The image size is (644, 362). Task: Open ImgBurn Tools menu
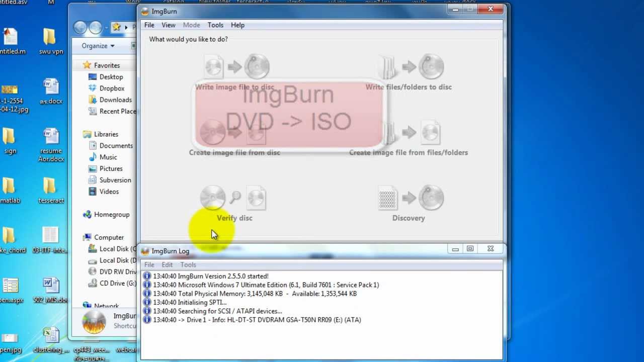coord(215,25)
